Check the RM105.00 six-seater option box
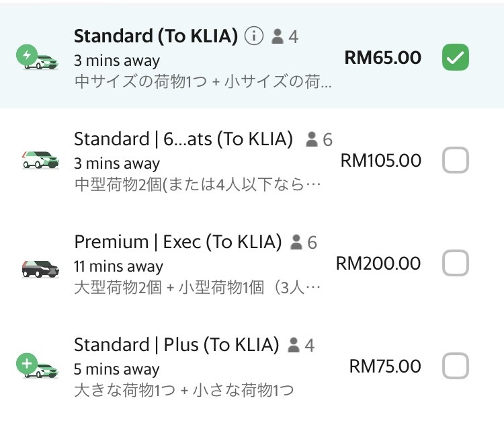504x425 pixels. [x=456, y=160]
